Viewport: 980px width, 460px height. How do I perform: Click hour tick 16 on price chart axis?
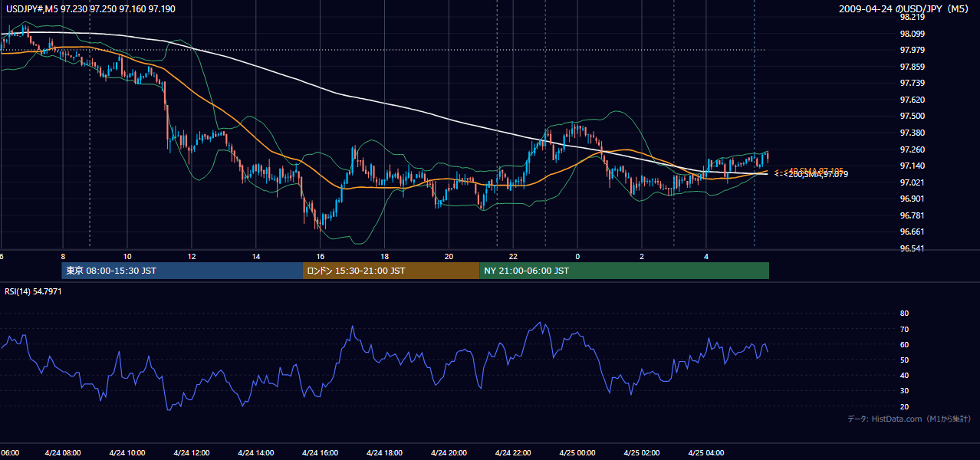321,256
